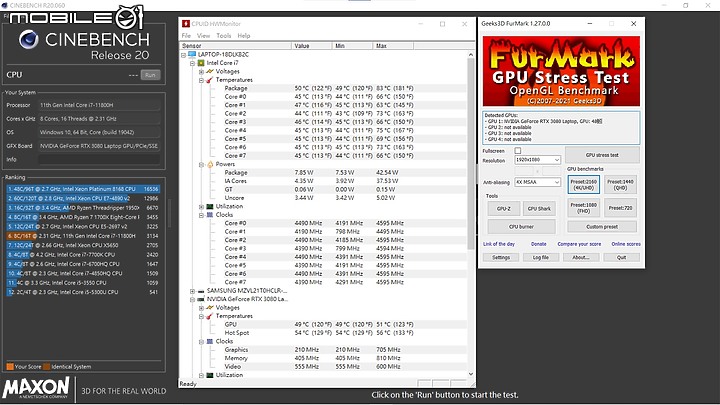
Task: Collapse the Powers node
Action: click(x=201, y=164)
